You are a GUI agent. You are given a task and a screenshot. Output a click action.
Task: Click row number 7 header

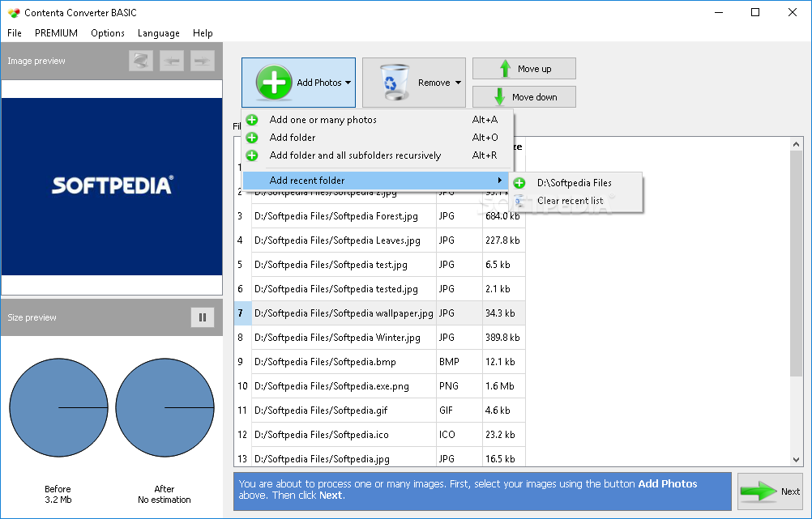[242, 313]
